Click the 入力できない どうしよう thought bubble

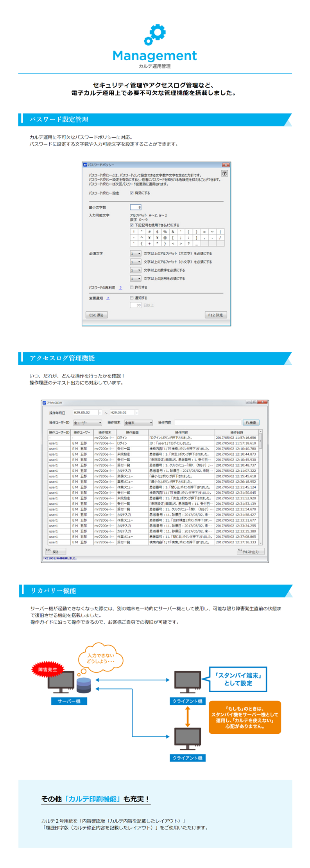(x=101, y=658)
